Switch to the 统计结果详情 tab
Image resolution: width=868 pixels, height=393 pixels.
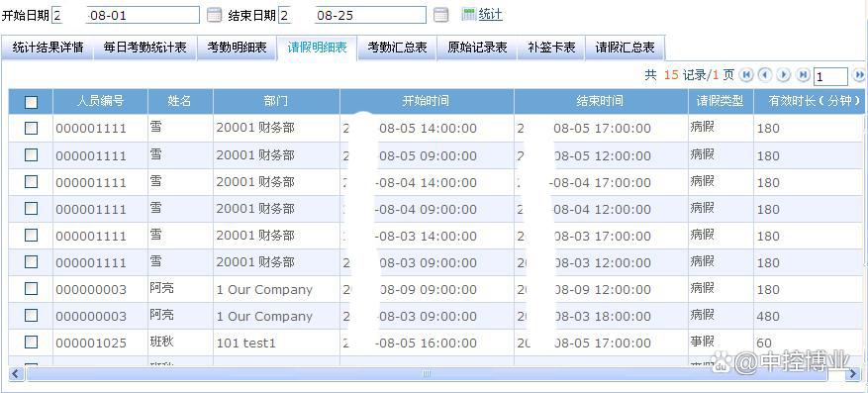coord(48,48)
